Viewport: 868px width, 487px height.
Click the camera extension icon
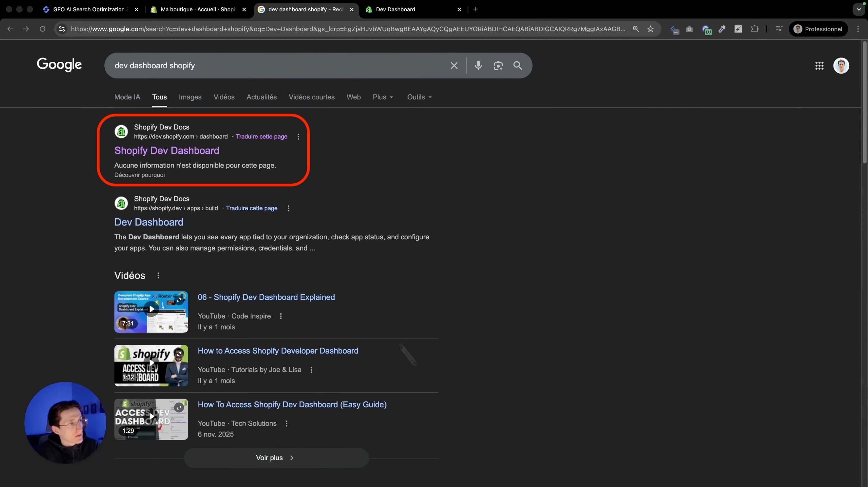pyautogui.click(x=689, y=29)
